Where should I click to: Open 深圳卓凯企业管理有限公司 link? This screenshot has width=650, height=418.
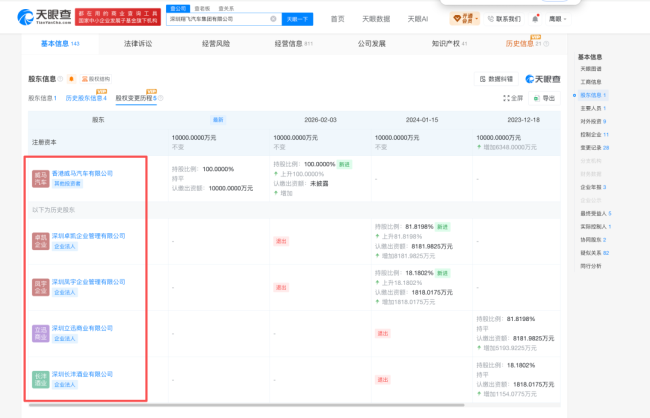[x=88, y=236]
